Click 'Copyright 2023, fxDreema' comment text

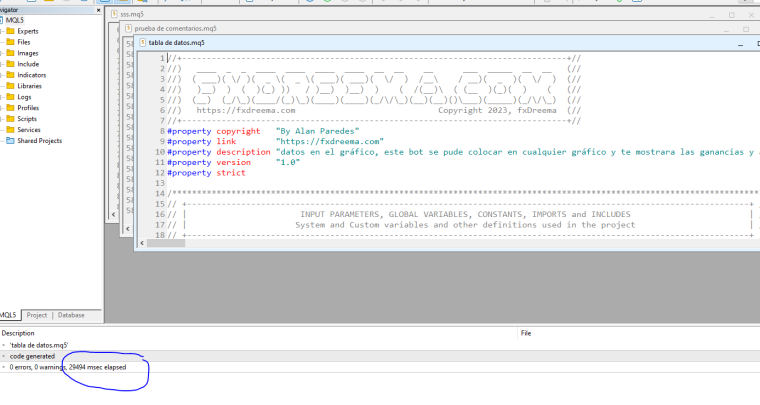497,110
